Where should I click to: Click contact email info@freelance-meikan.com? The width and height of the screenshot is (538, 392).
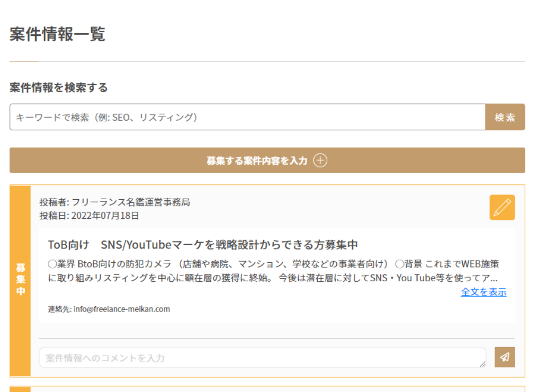(122, 309)
